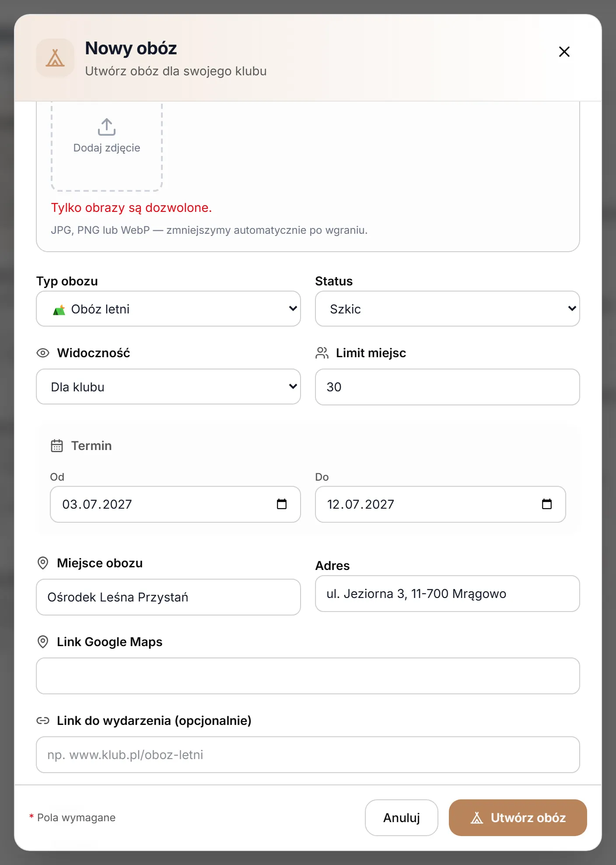Image resolution: width=616 pixels, height=865 pixels.
Task: Click the eye icon beside Widoczność
Action: (x=43, y=353)
